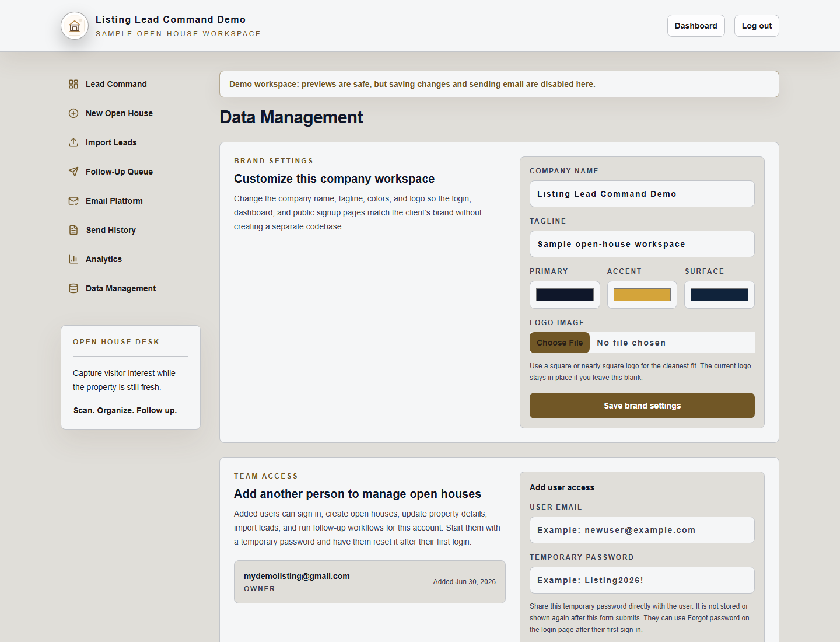Open the Surface color picker
The width and height of the screenshot is (840, 642).
pos(719,295)
